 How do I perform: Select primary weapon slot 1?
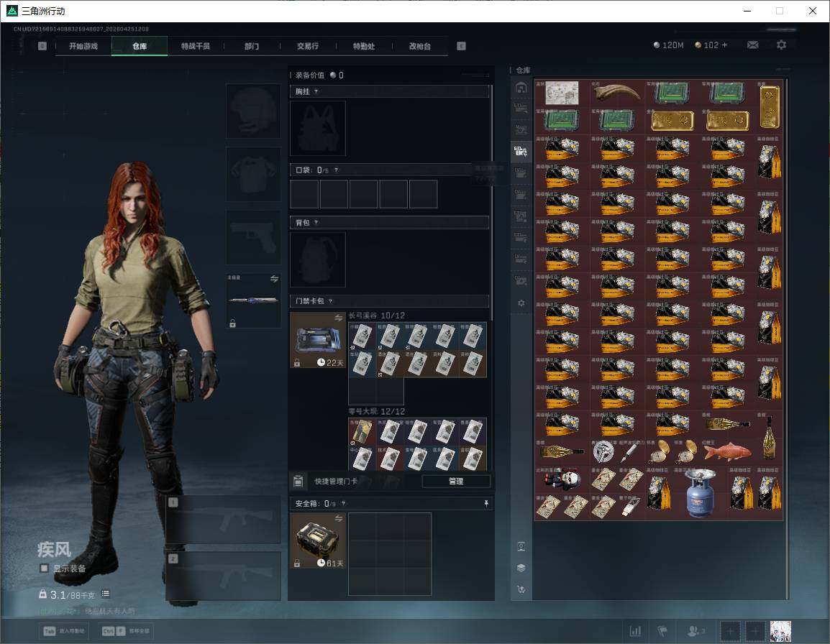click(x=223, y=519)
